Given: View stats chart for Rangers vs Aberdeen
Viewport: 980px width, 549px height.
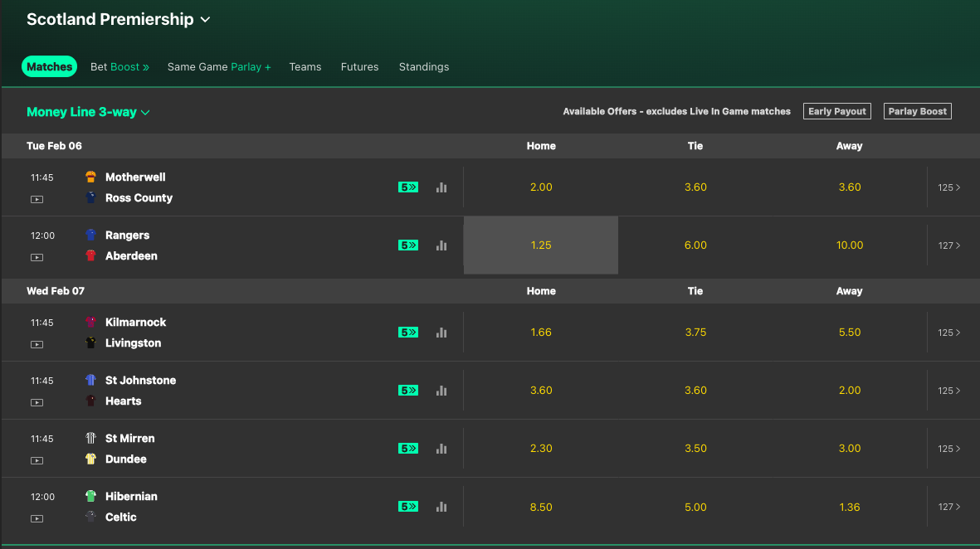Looking at the screenshot, I should pyautogui.click(x=441, y=245).
